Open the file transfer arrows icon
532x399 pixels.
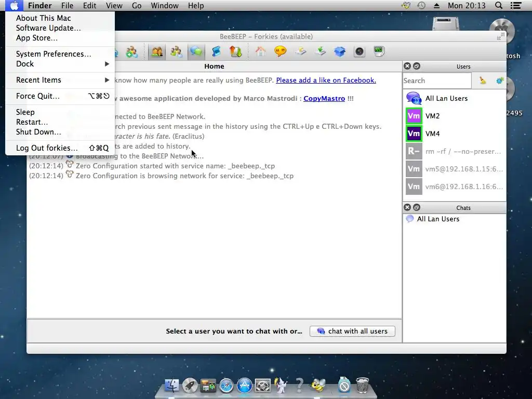pyautogui.click(x=235, y=52)
